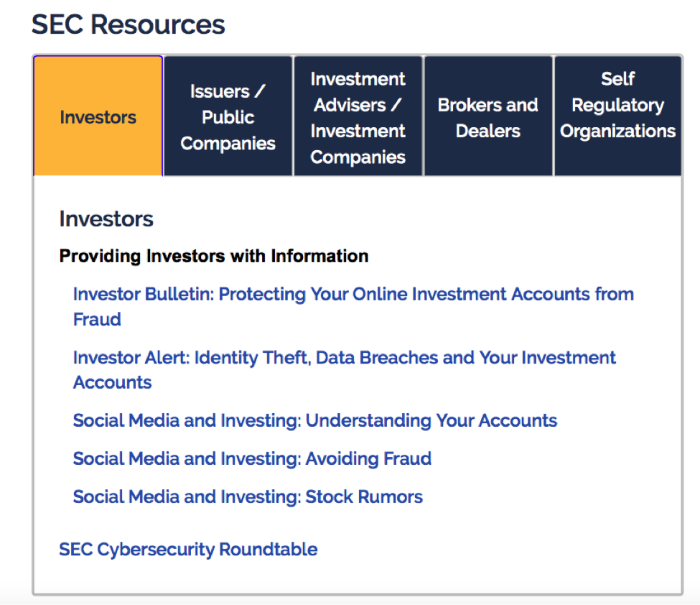The image size is (700, 605).
Task: Open Investor Bulletin on protecting online accounts
Action: (x=353, y=295)
